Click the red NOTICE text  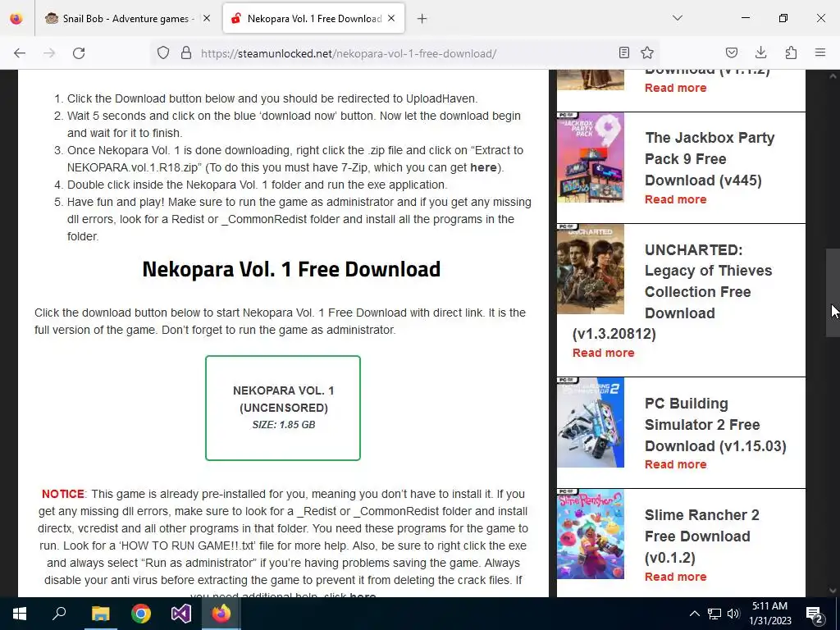[62, 494]
